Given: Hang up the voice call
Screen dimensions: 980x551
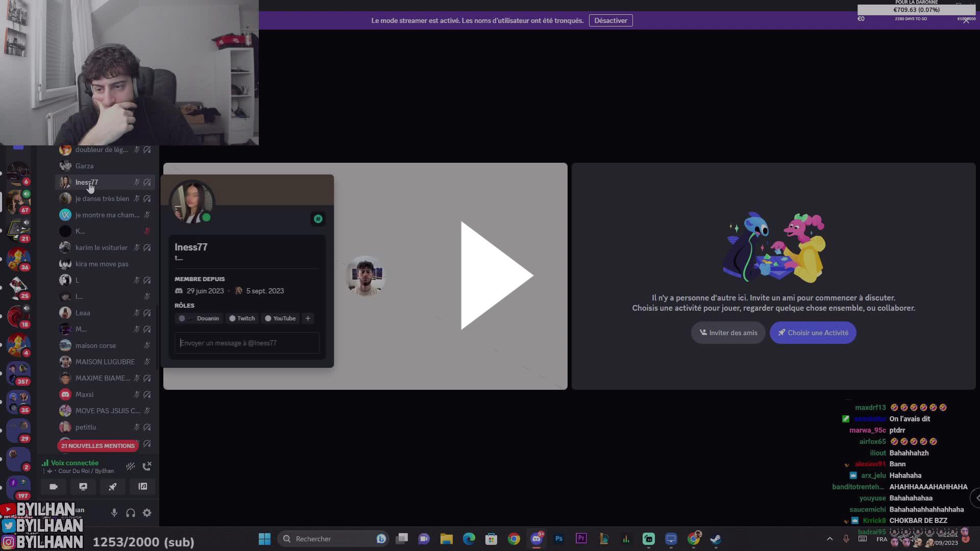Looking at the screenshot, I should (148, 466).
